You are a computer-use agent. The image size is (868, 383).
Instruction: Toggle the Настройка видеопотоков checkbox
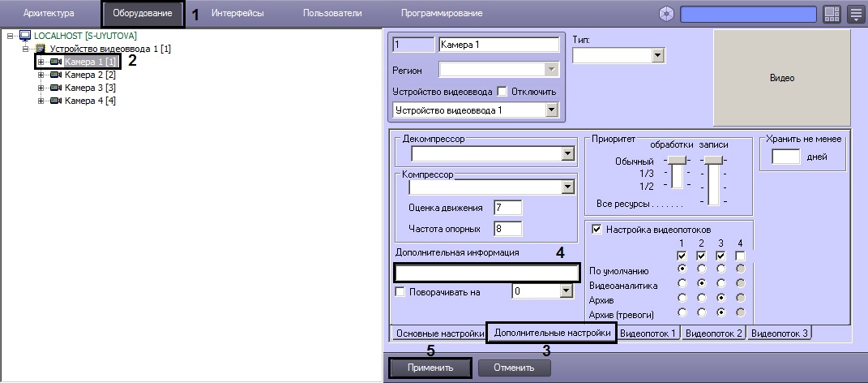(x=597, y=230)
